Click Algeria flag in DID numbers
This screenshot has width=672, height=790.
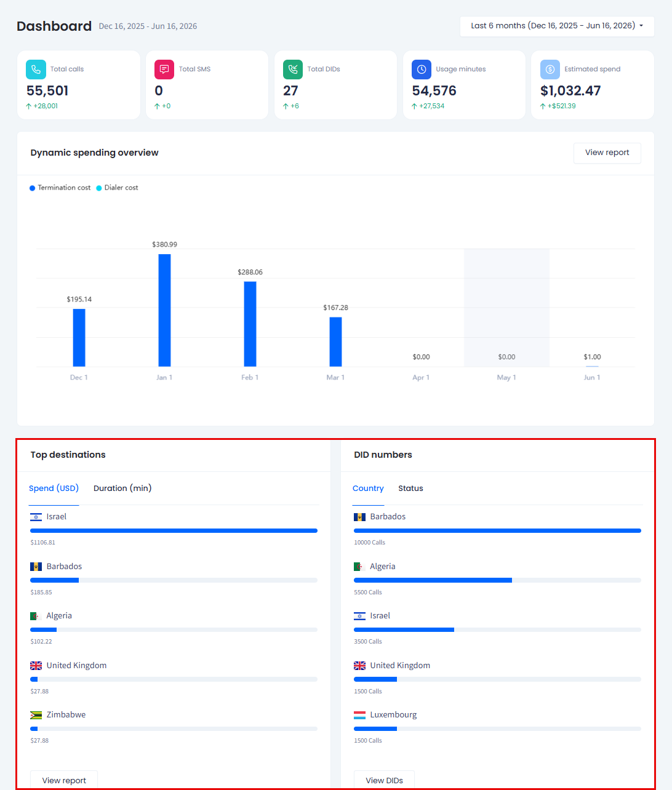coord(360,567)
